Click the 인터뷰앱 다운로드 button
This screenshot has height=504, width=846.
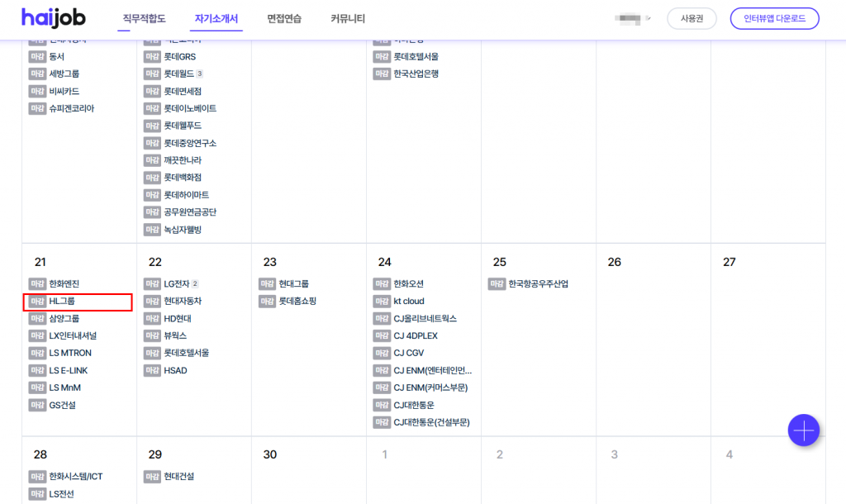[774, 18]
